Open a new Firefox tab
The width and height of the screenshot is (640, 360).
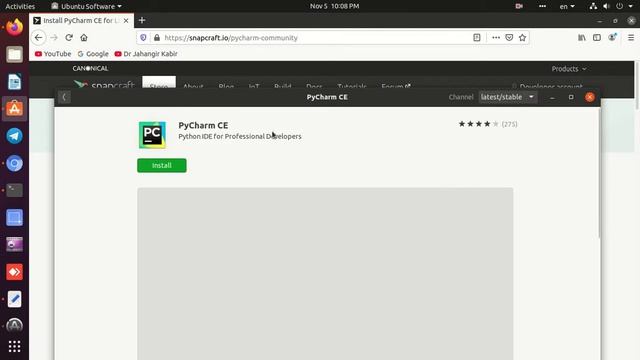pos(142,20)
